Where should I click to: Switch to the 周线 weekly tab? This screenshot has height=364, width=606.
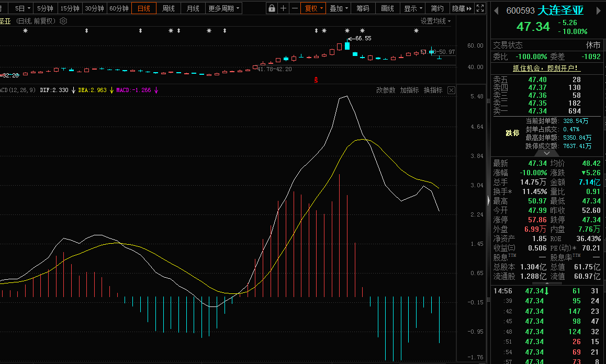point(168,8)
